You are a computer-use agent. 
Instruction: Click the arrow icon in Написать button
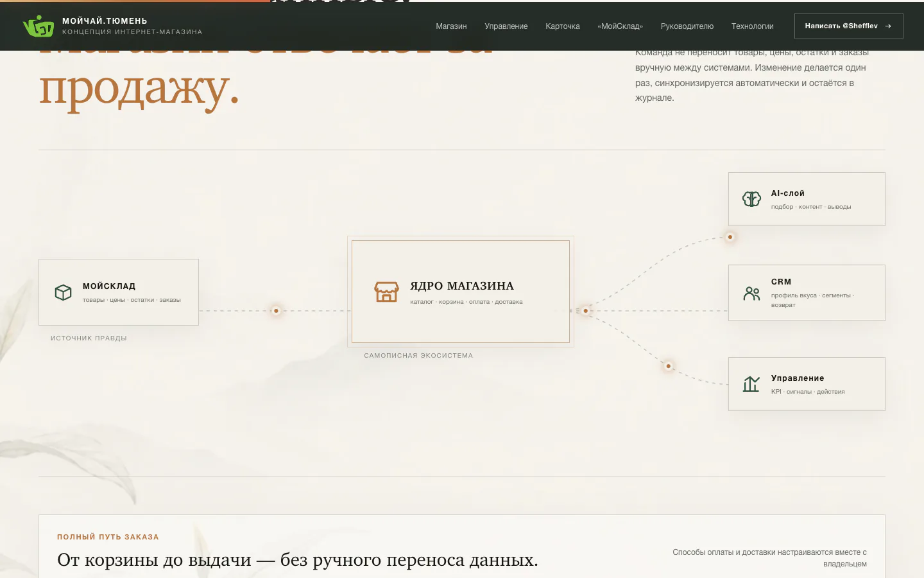888,26
